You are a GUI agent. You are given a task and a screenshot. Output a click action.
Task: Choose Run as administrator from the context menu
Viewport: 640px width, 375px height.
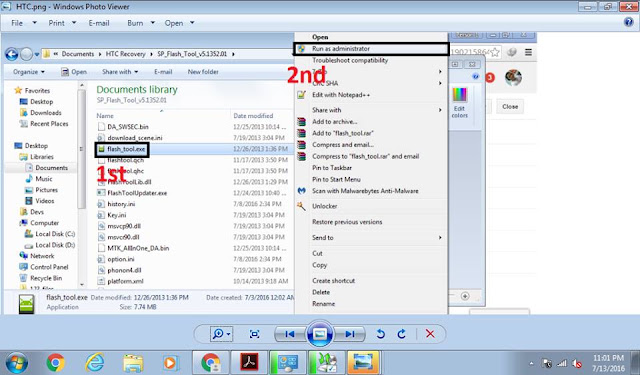371,49
